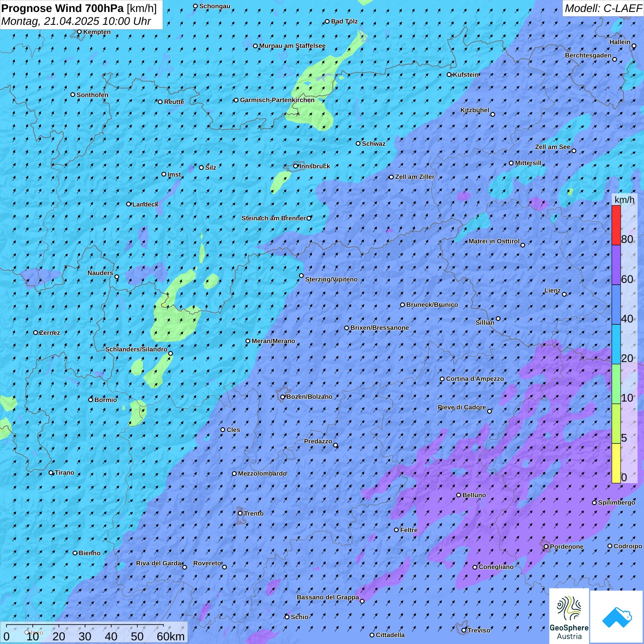Click the Schio label
The width and height of the screenshot is (644, 644).
pos(299,617)
